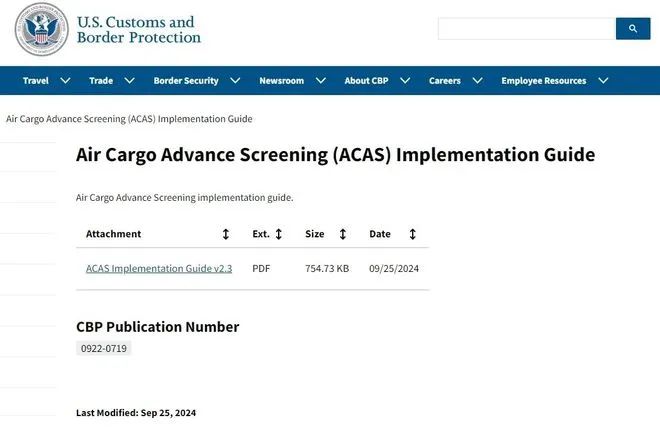Click the CBP Publication Number heading
This screenshot has width=660, height=435.
pyautogui.click(x=158, y=327)
